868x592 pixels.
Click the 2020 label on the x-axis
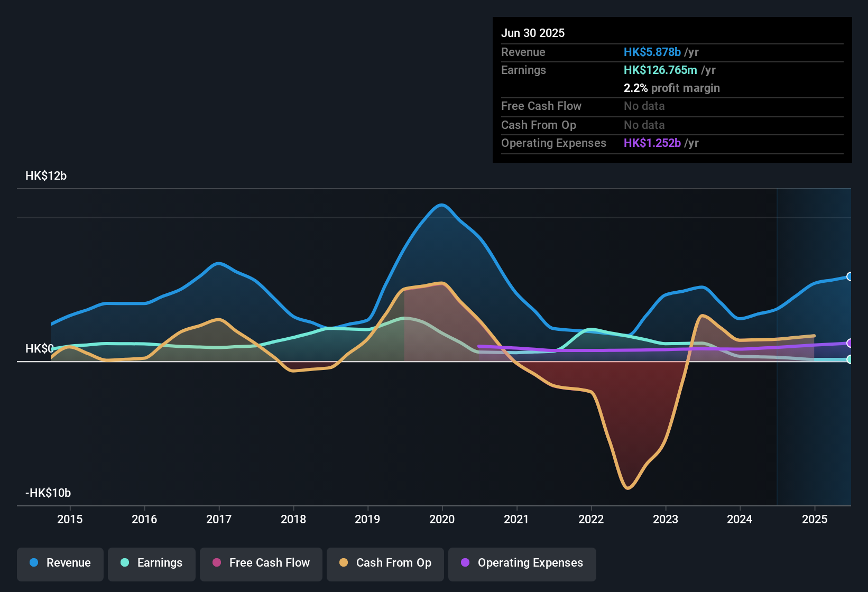(x=442, y=519)
